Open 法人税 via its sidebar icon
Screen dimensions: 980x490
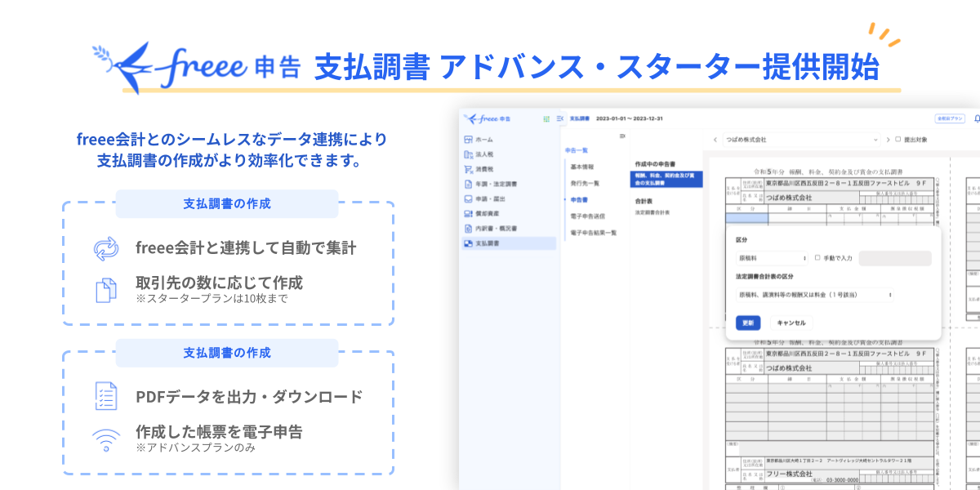[x=468, y=154]
